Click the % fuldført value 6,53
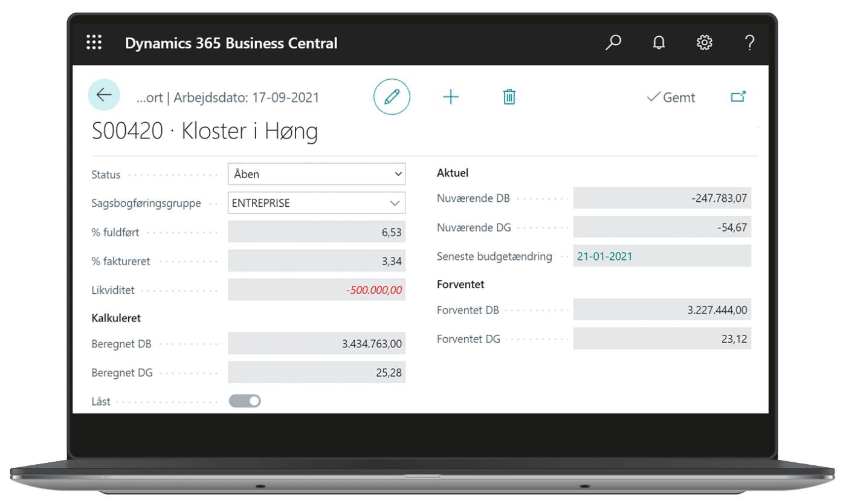This screenshot has height=504, width=846. (x=317, y=232)
